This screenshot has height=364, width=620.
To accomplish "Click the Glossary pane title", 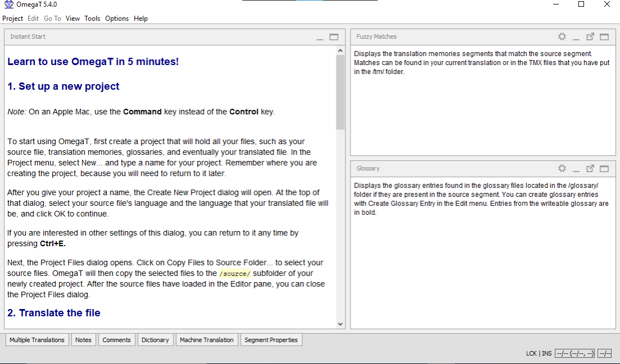I will [368, 169].
